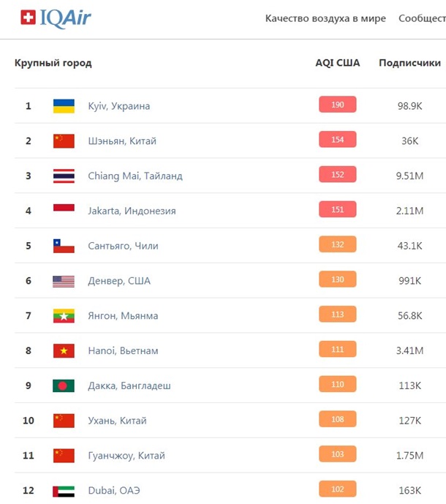
Task: Click the Vietnam flag icon
Action: point(64,351)
